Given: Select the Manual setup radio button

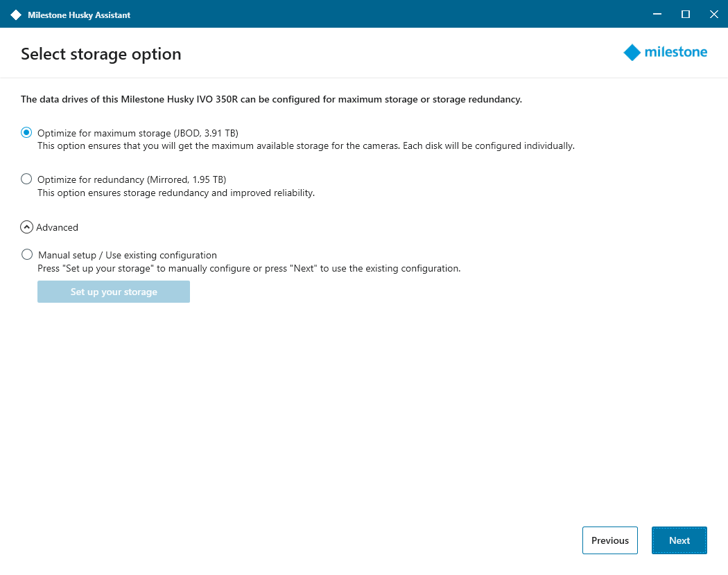Looking at the screenshot, I should tap(27, 254).
